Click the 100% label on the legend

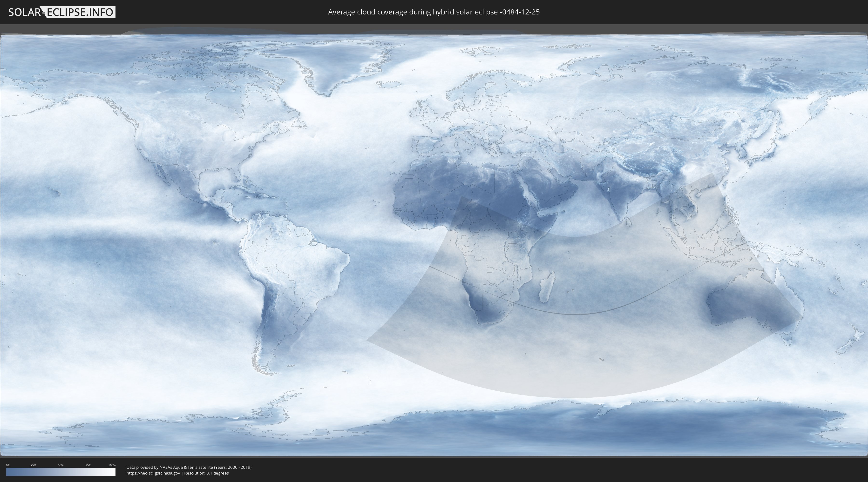(x=112, y=465)
